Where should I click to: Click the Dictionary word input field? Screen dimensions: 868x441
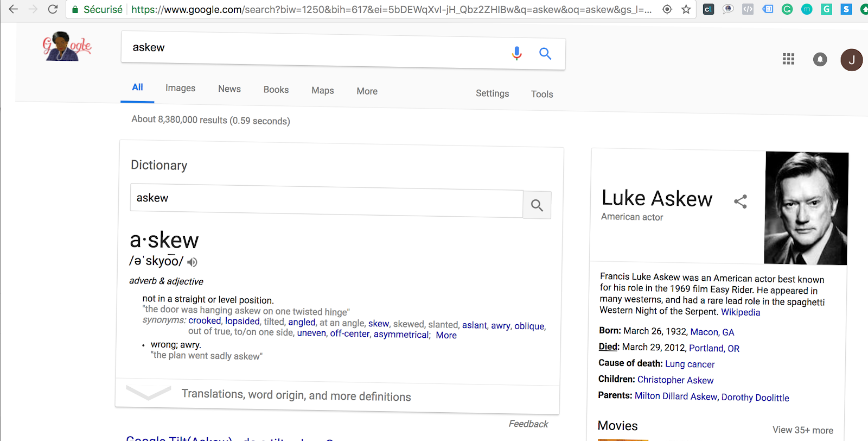(327, 201)
